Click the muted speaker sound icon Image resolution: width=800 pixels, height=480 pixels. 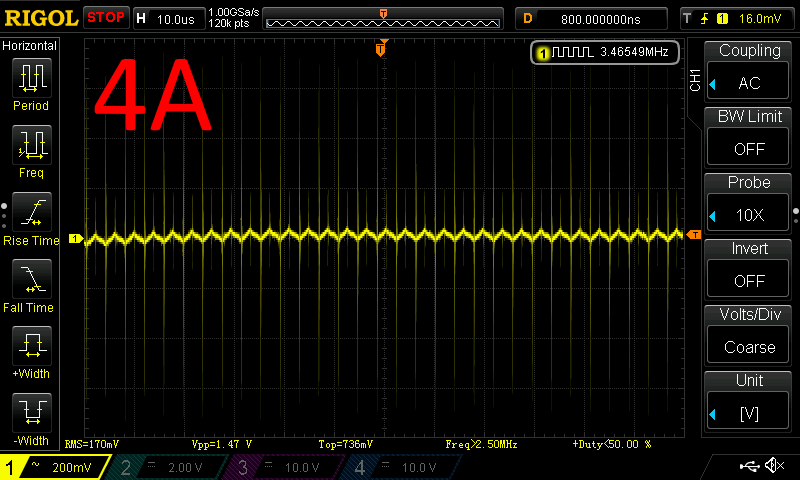click(x=774, y=465)
